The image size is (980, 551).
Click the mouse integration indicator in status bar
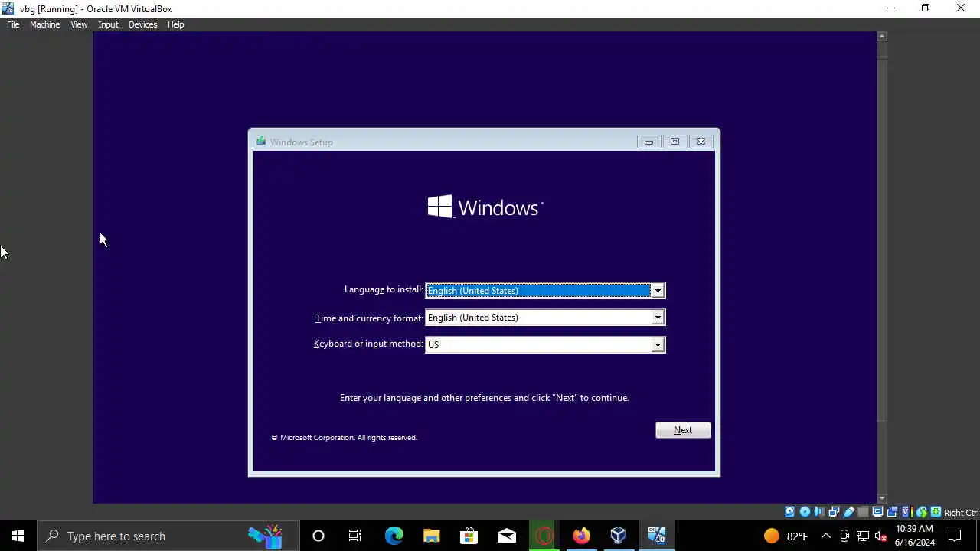point(922,512)
